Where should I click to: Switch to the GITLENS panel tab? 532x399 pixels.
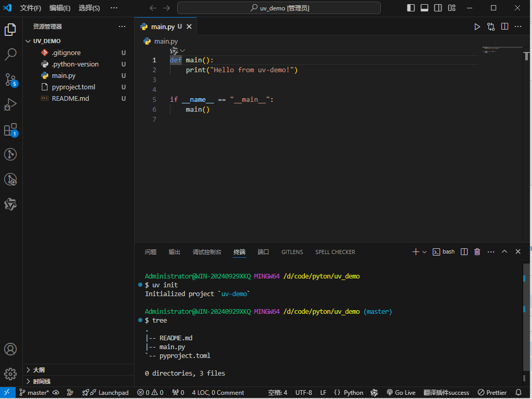292,252
